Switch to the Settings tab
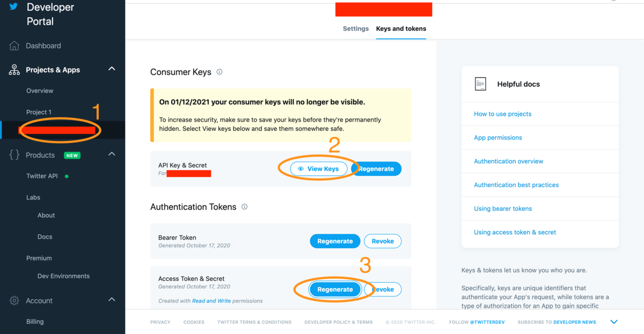 pyautogui.click(x=356, y=28)
